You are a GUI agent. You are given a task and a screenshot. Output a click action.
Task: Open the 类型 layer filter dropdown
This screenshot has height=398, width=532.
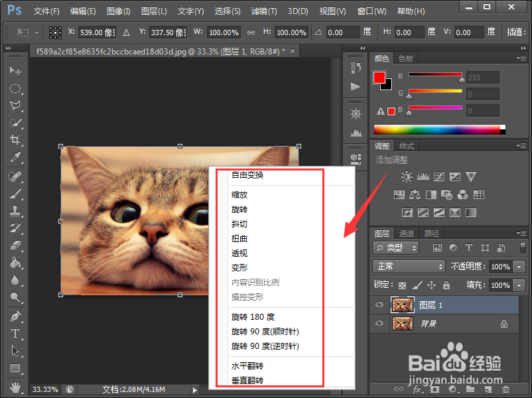[395, 247]
